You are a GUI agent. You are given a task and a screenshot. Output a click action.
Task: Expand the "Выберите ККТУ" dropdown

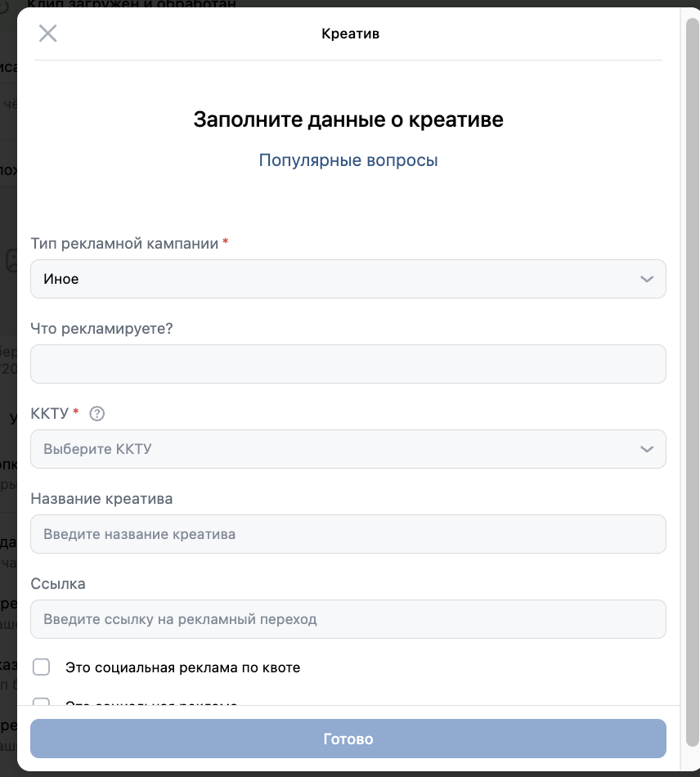click(348, 449)
